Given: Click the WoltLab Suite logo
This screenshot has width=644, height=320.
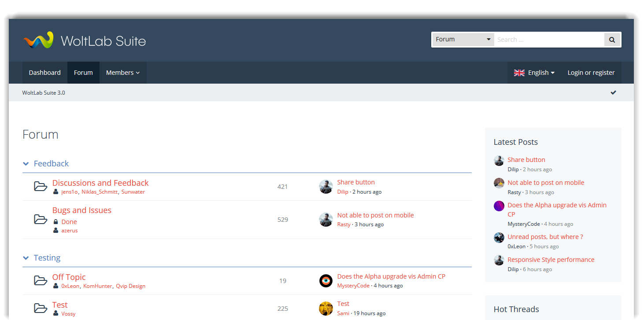Looking at the screenshot, I should tap(84, 40).
